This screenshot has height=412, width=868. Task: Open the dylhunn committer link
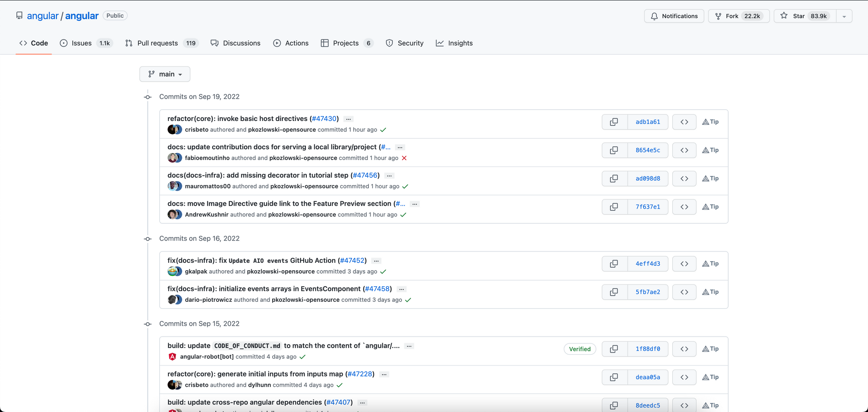(260, 385)
